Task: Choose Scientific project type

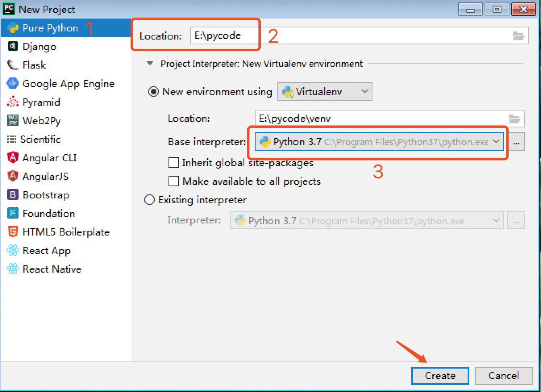Action: point(66,139)
